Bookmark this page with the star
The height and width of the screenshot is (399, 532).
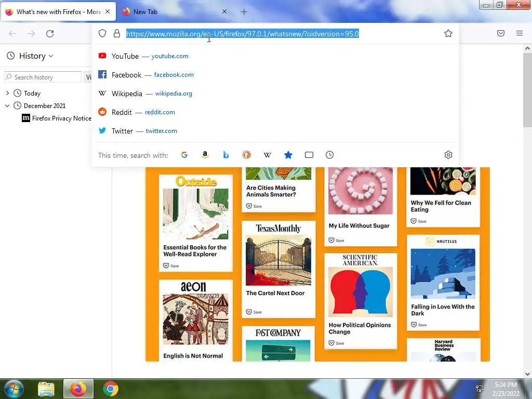pyautogui.click(x=448, y=33)
